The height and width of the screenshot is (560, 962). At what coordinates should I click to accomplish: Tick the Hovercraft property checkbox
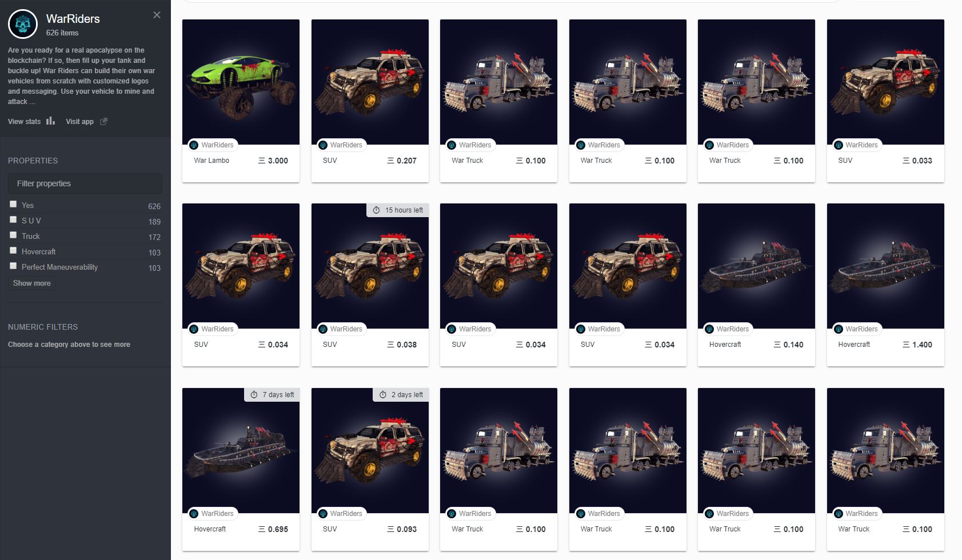tap(13, 250)
